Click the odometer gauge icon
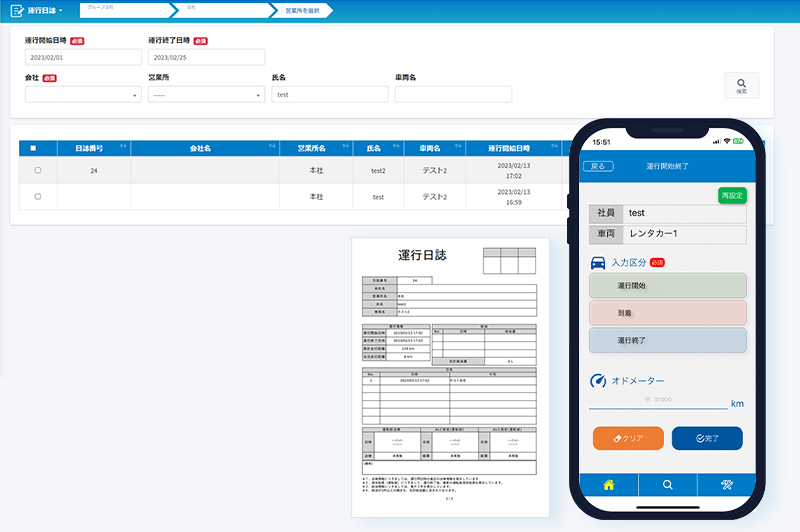Screen dimensions: 800x532 (598, 381)
